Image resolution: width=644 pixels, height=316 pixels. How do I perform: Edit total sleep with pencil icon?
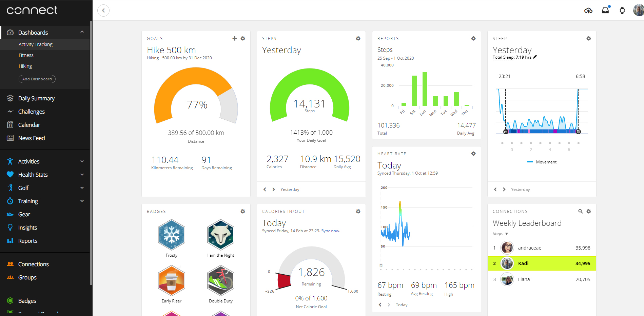pos(535,57)
